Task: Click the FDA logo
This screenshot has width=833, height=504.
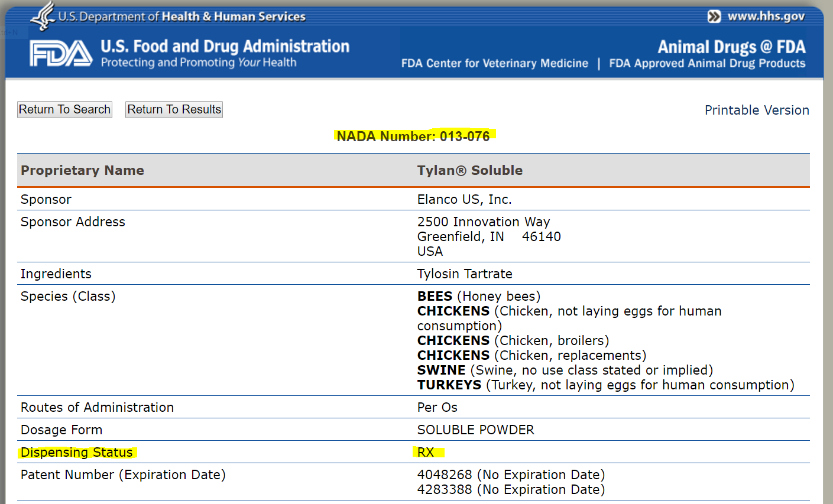Action: click(x=61, y=54)
